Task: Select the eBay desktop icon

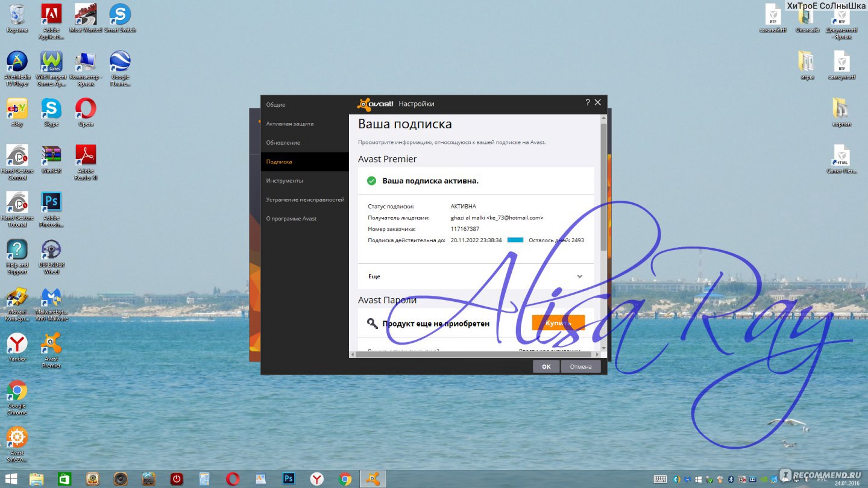Action: (17, 112)
